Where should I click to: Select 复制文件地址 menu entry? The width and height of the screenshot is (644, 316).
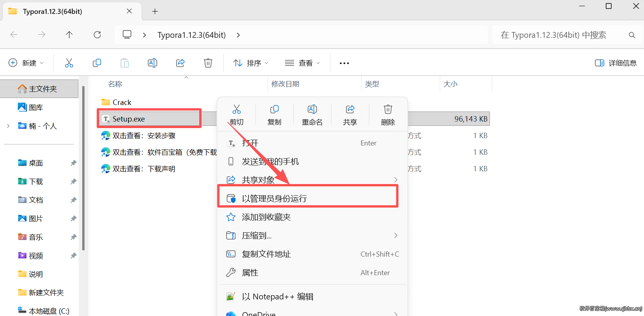coord(313,254)
